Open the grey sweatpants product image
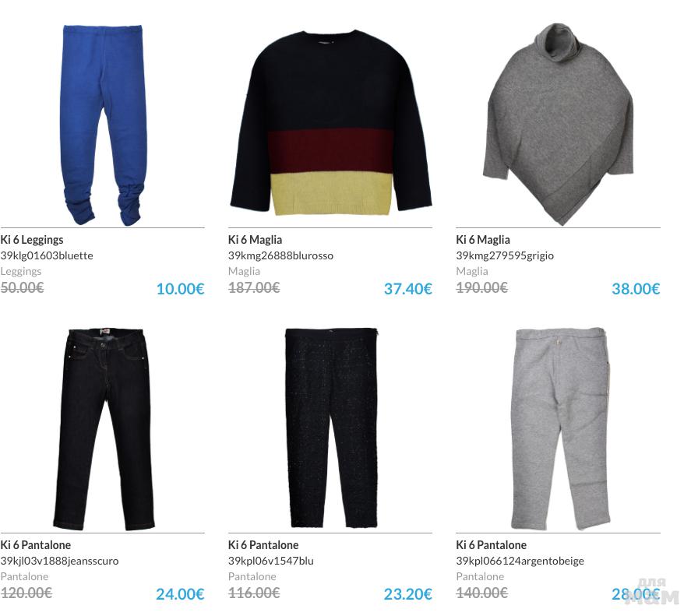The width and height of the screenshot is (691, 616). [561, 428]
